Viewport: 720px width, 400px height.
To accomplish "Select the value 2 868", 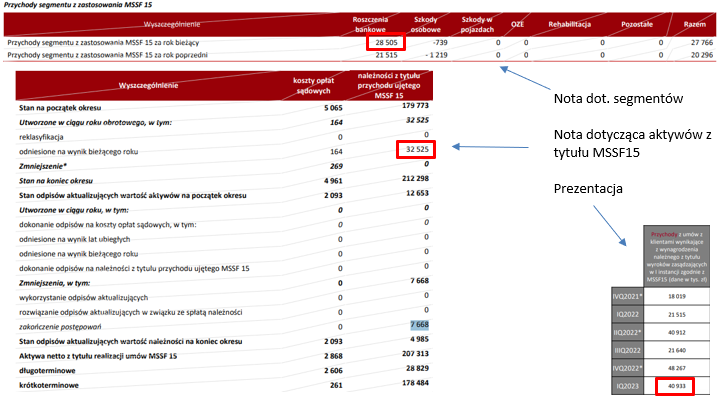I will coord(333,356).
